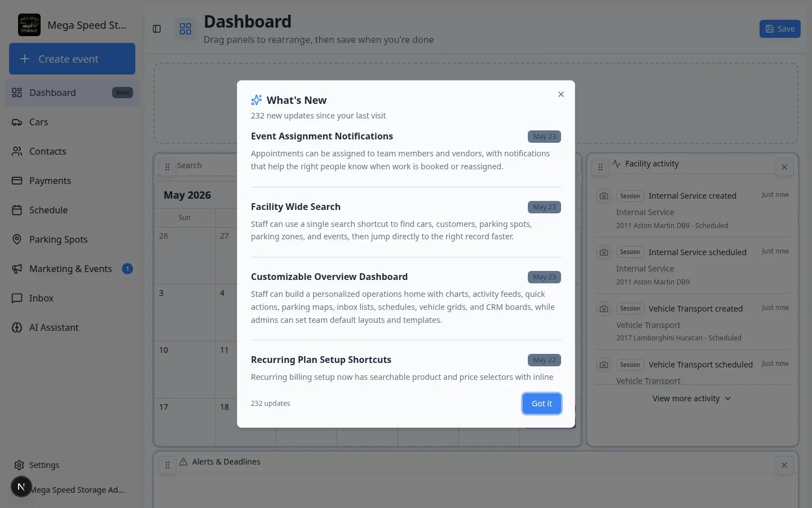Click the Alerts & Deadlines drag handle
812x508 pixels.
pos(167,465)
